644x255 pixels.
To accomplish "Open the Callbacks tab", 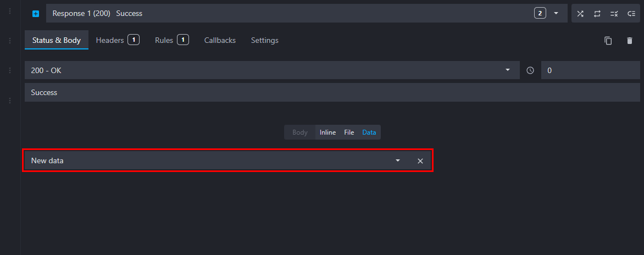I will click(x=220, y=40).
